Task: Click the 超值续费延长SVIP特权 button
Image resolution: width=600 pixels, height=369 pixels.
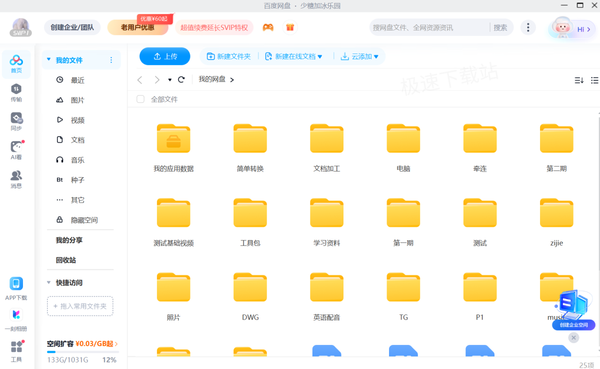Action: tap(214, 28)
